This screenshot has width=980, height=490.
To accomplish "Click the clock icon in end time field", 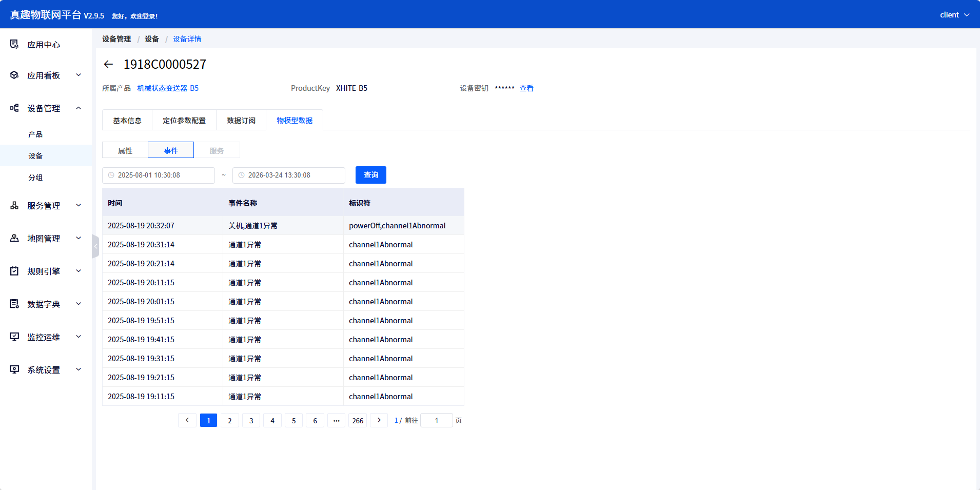I will [x=242, y=175].
